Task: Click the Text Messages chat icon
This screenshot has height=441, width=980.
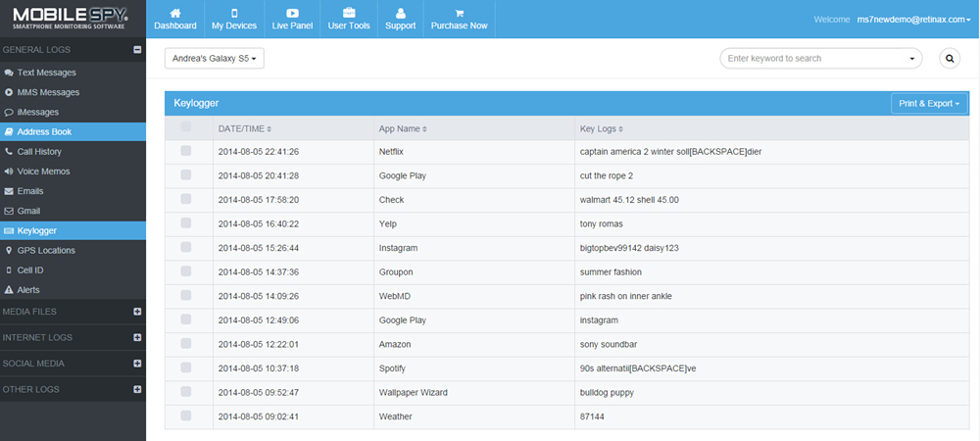Action: (9, 73)
